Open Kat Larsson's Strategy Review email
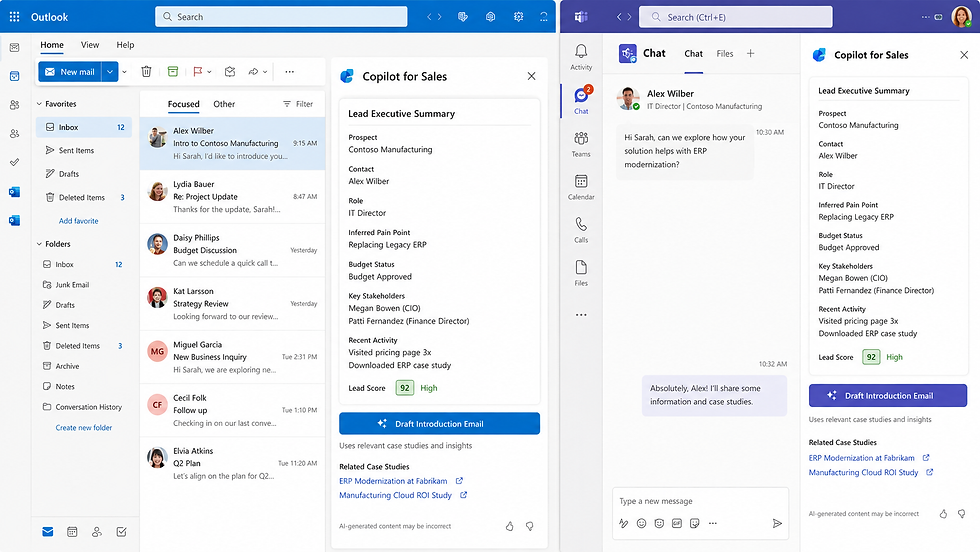This screenshot has width=980, height=552. click(x=232, y=303)
